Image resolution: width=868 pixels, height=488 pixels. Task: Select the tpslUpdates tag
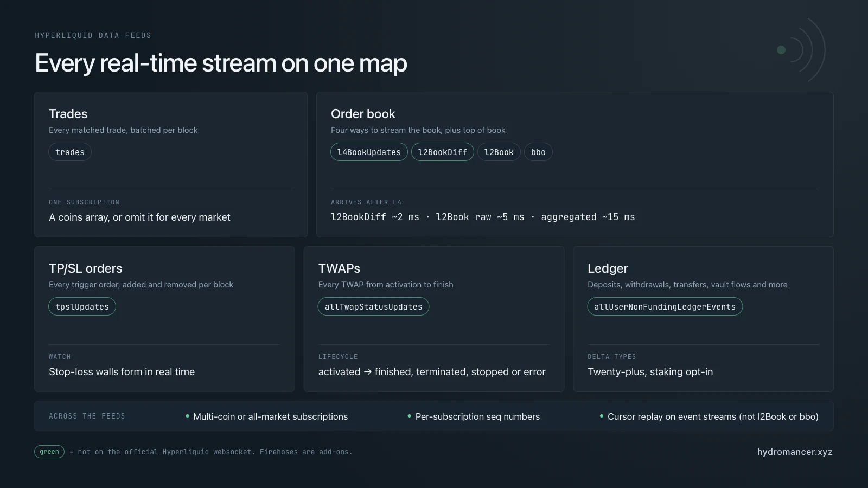click(82, 307)
